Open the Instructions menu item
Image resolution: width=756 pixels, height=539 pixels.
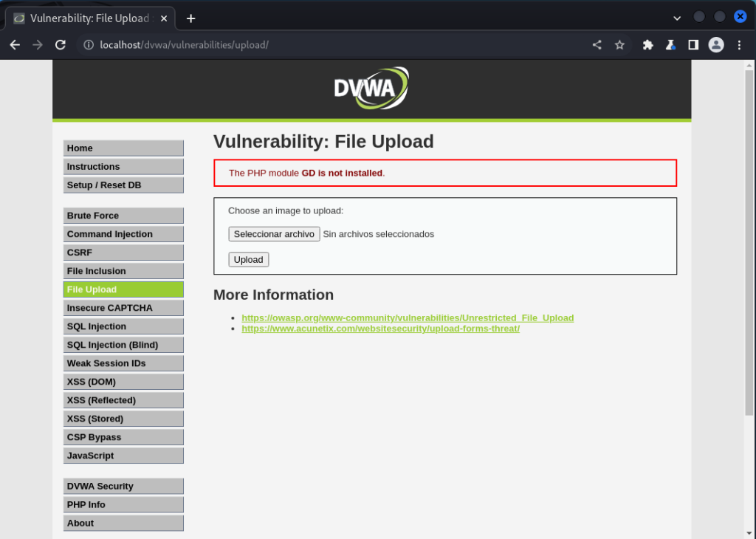(123, 166)
